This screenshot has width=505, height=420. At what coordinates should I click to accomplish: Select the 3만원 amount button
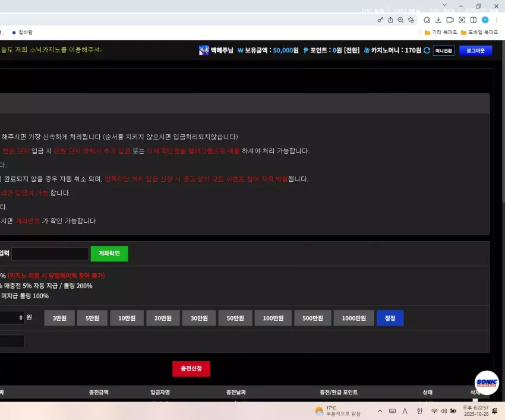tap(59, 318)
